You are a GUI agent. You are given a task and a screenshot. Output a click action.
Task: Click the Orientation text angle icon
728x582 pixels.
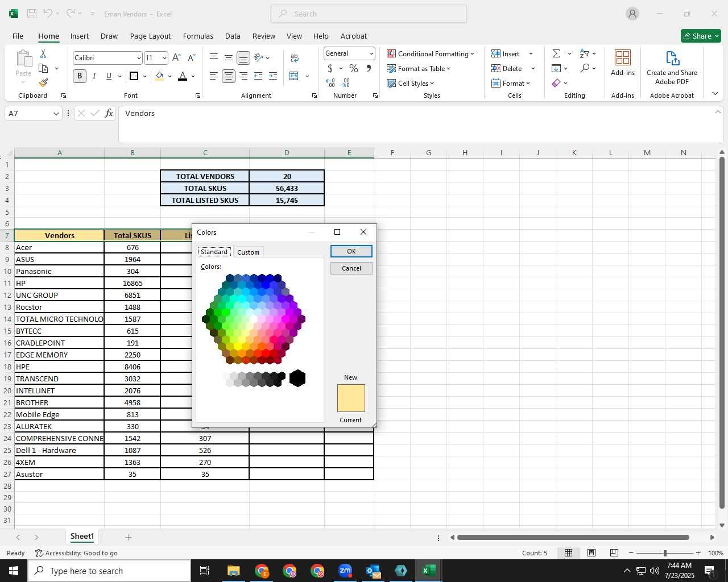258,57
